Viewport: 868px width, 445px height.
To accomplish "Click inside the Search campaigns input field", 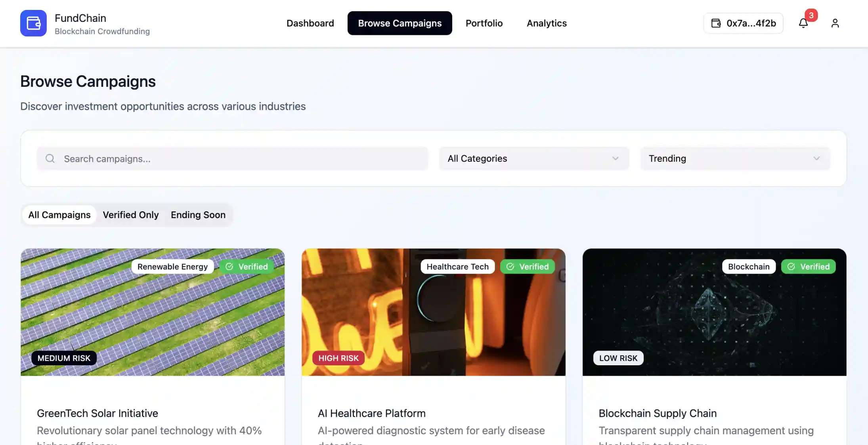I will (232, 158).
